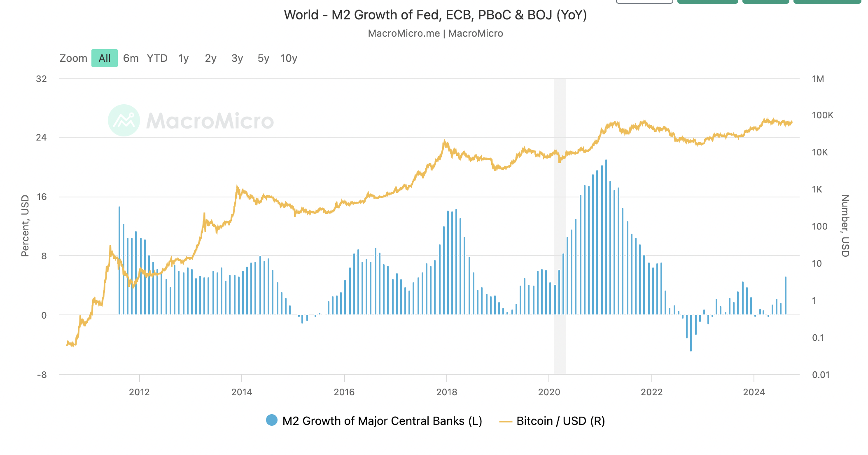Click the MacroMicro watermark text
Screen dimensions: 868x455
click(210, 121)
